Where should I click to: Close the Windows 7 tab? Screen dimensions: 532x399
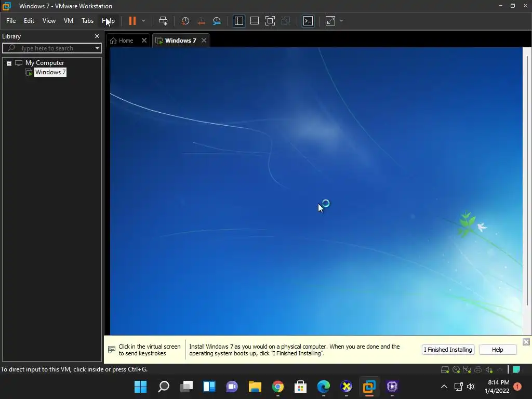[204, 41]
